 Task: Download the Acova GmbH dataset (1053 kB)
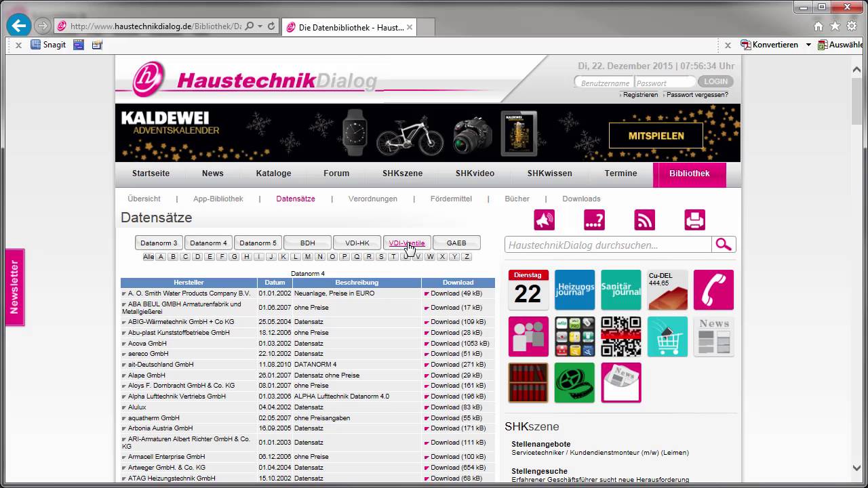click(x=459, y=344)
